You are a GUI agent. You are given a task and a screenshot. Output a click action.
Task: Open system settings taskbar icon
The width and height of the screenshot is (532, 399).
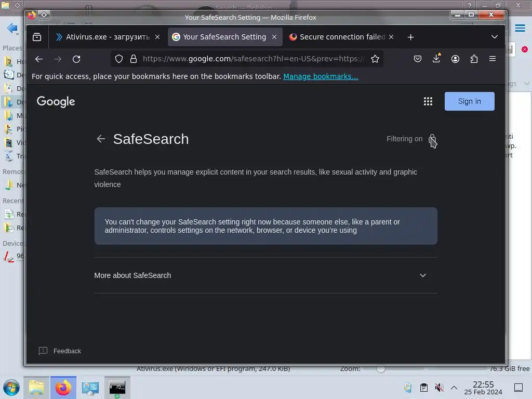(90, 388)
